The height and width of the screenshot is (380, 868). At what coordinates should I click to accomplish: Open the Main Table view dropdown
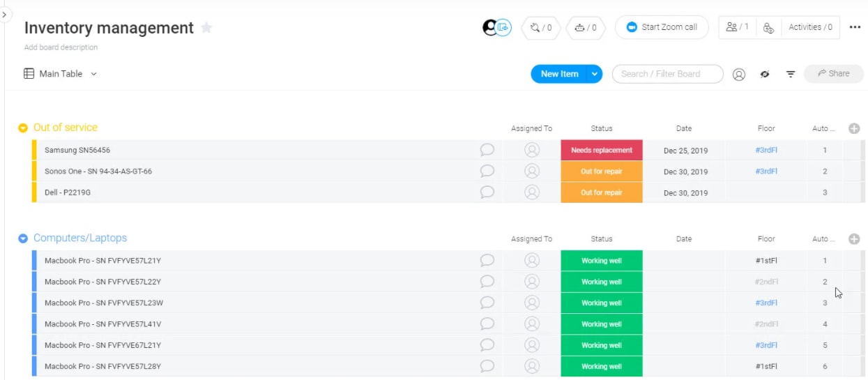click(x=61, y=73)
